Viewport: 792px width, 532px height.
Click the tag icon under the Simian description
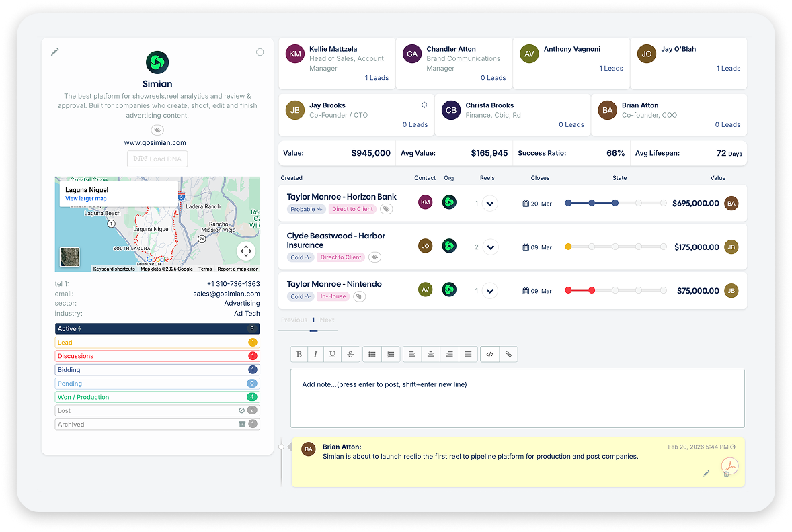click(157, 130)
